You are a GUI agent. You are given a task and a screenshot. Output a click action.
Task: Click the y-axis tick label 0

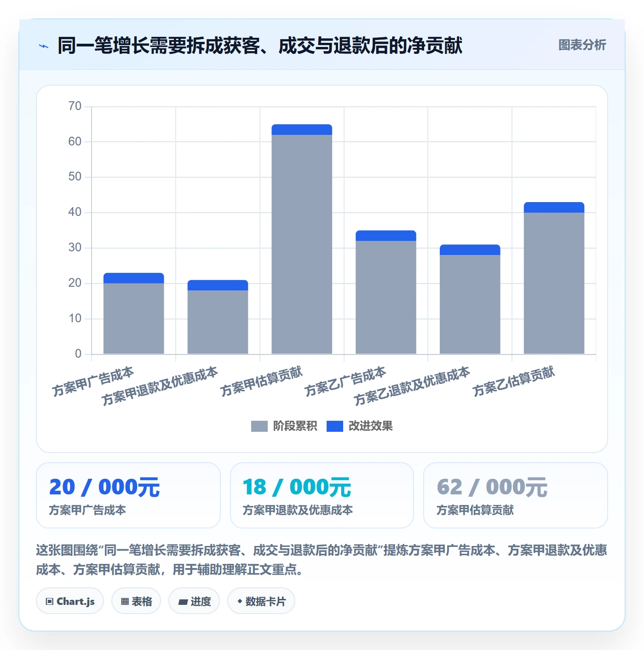78,354
